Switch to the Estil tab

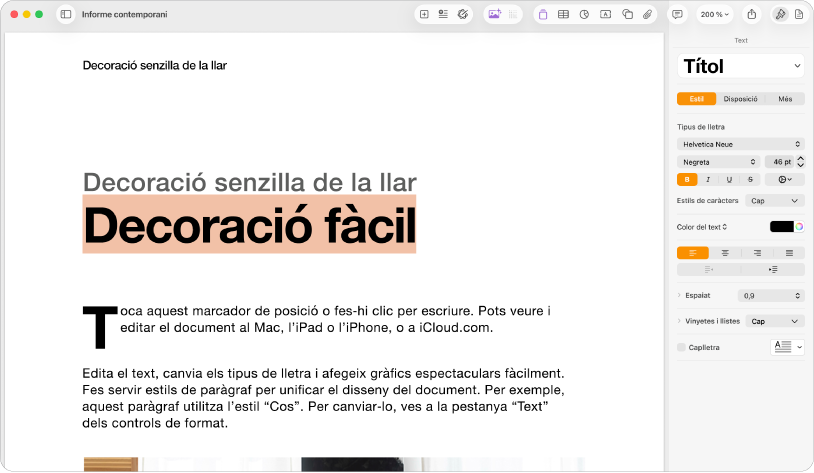click(x=696, y=99)
